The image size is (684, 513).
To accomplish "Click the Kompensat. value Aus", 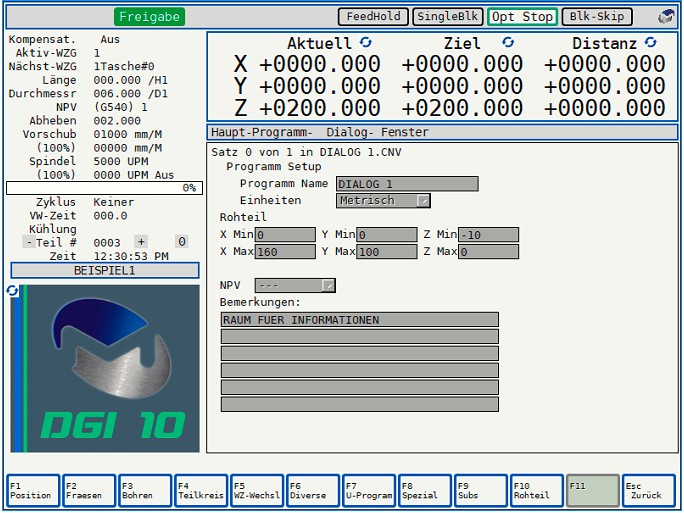I will click(x=110, y=40).
